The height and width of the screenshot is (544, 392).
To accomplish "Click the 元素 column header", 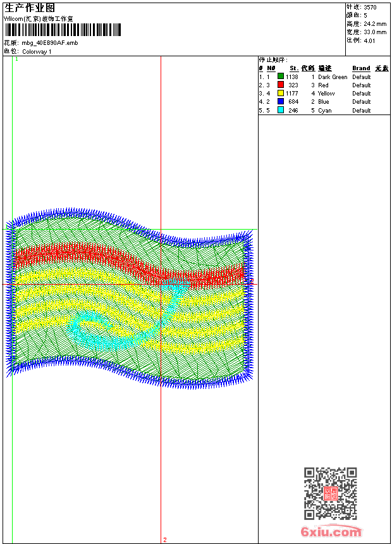I will (x=381, y=68).
